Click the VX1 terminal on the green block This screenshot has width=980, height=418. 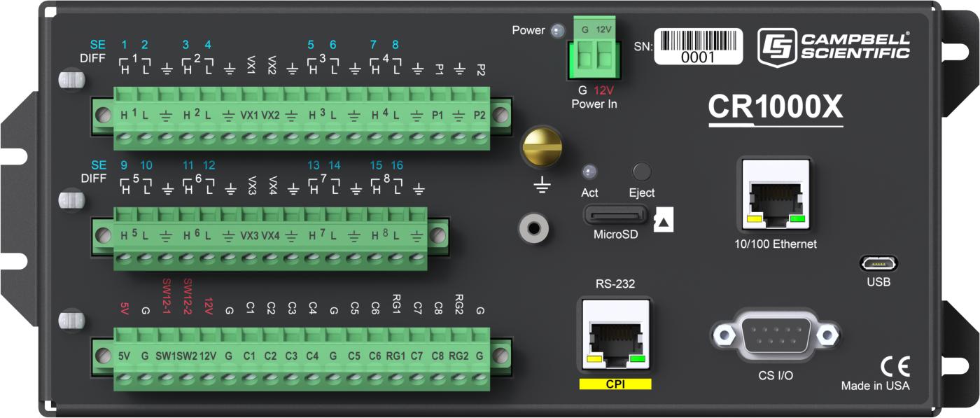[x=250, y=115]
